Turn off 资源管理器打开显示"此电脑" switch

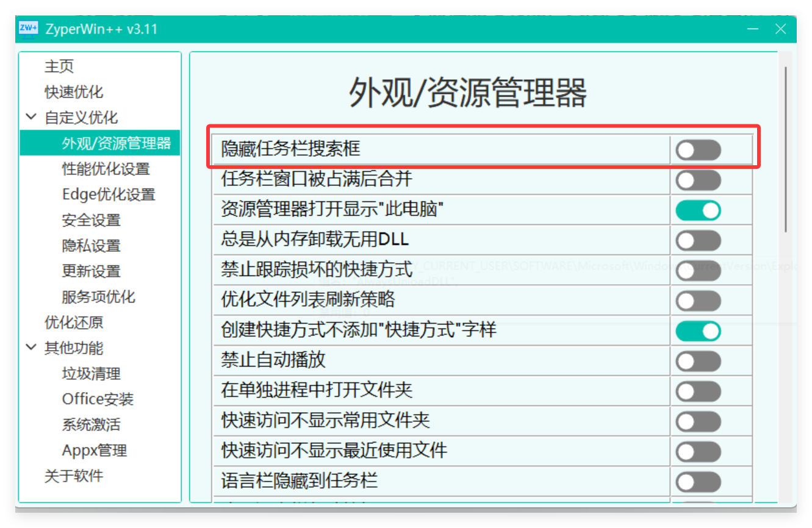[699, 210]
